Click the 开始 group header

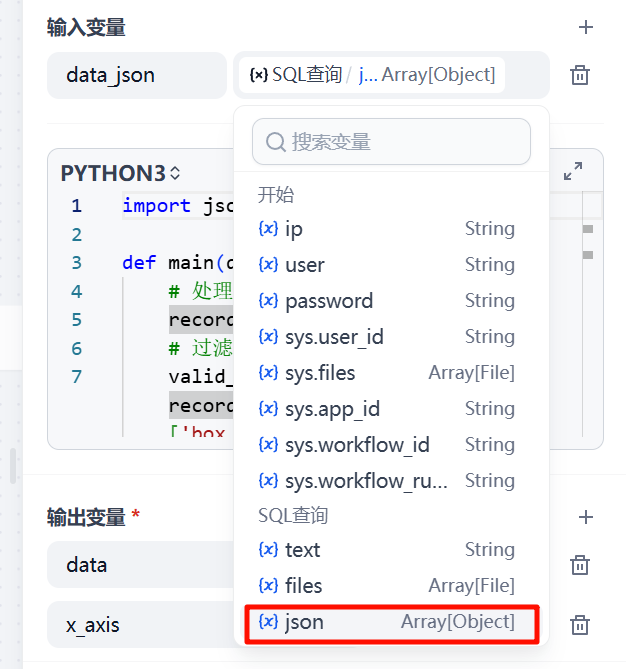pyautogui.click(x=276, y=195)
